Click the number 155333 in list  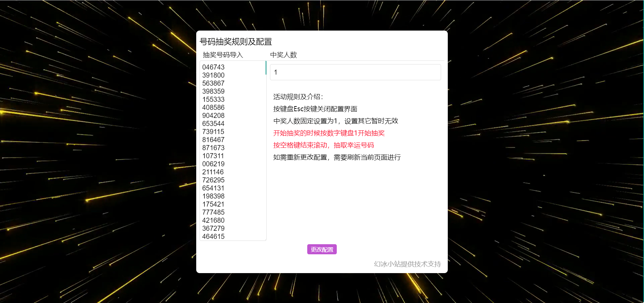(x=213, y=99)
